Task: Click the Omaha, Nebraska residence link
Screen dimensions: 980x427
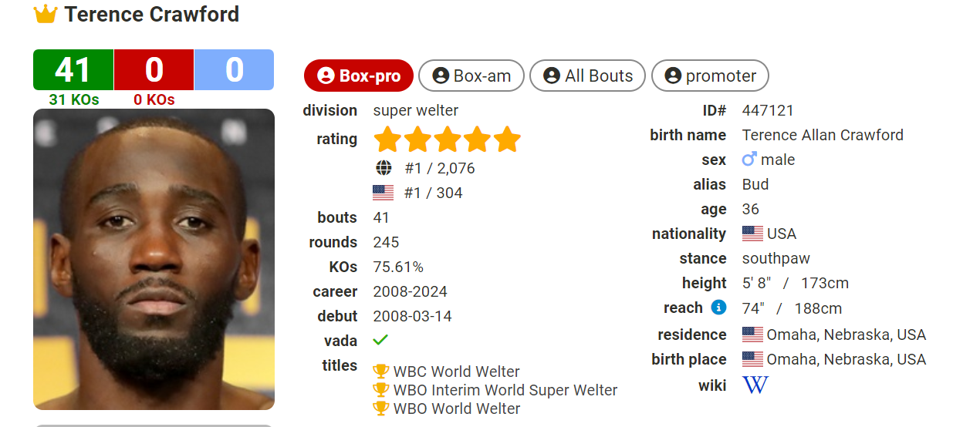Action: pyautogui.click(x=846, y=335)
